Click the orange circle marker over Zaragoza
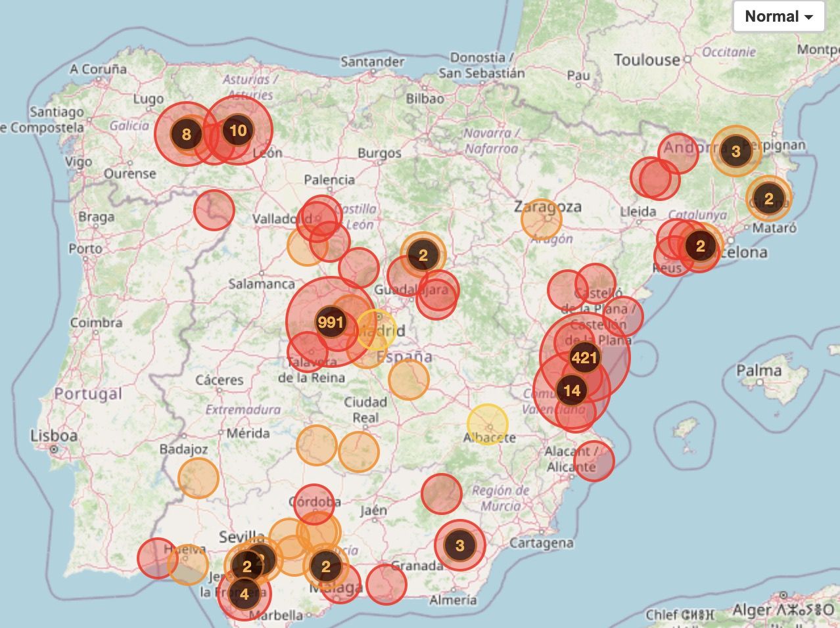Viewport: 840px width, 628px height. pos(542,219)
